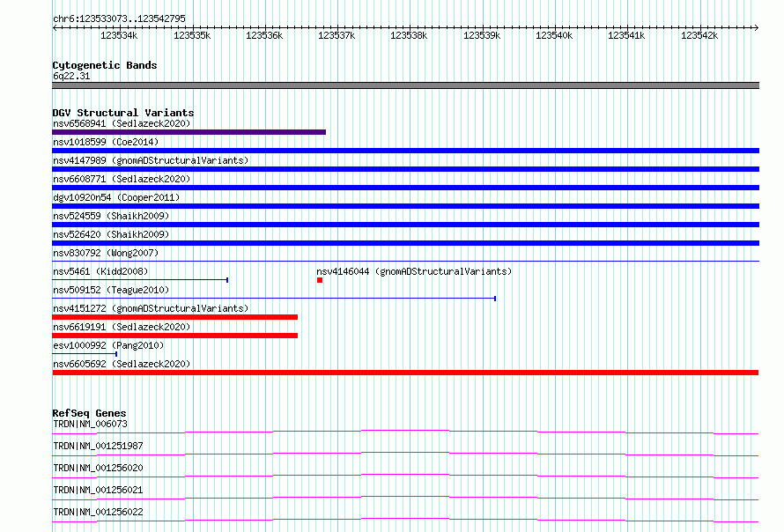784x532 pixels.
Task: Select the red nsv4151272 variant bar
Action: pyautogui.click(x=175, y=317)
